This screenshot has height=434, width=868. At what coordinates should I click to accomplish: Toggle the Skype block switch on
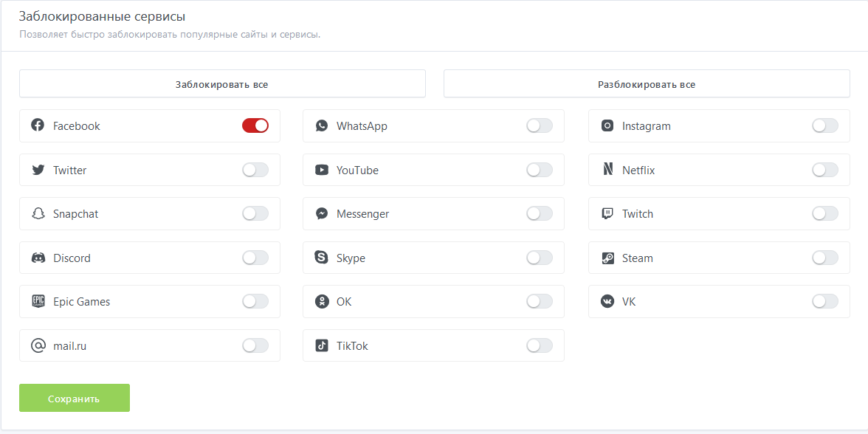pos(540,258)
